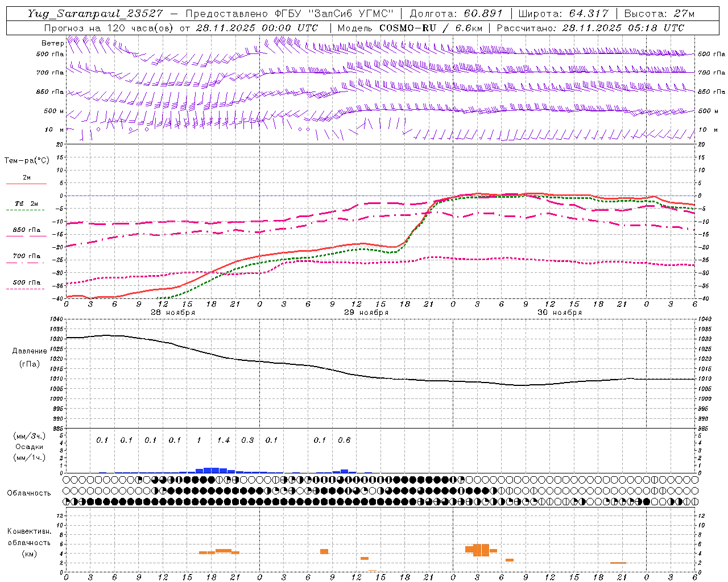728x582 pixels.
Task: Click the Долгота: 60.891 value
Action: (x=456, y=14)
